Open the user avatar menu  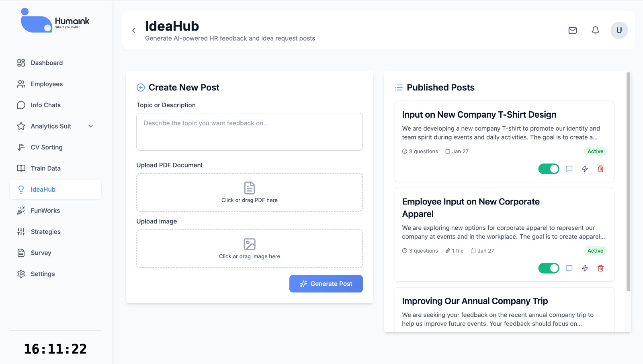click(x=619, y=30)
